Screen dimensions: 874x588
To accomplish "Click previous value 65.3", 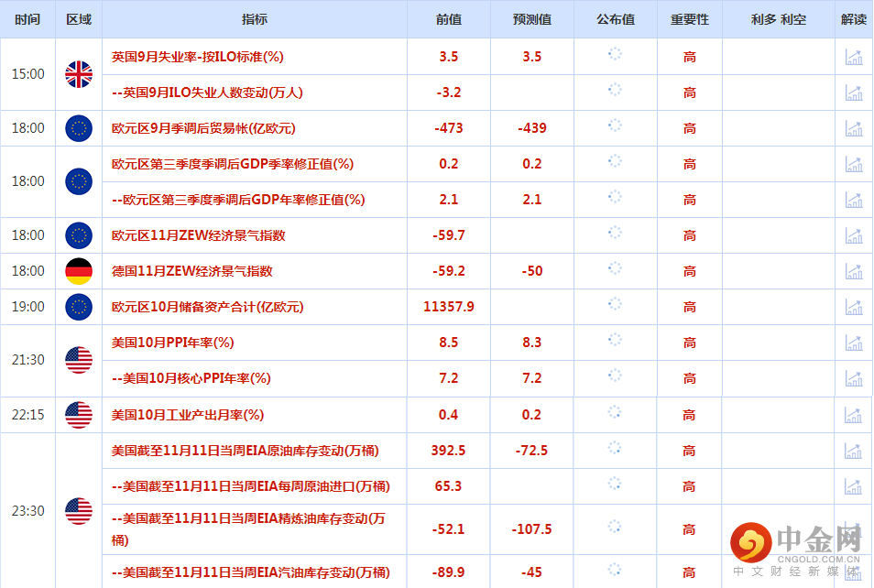I will (448, 486).
